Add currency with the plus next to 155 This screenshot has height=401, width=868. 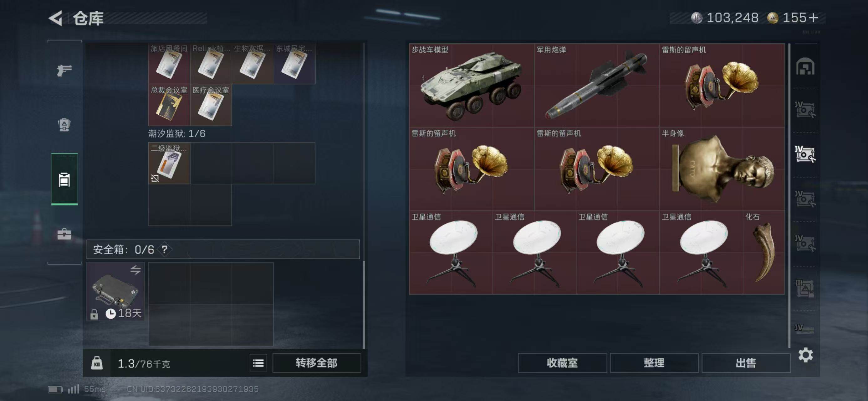click(x=813, y=18)
